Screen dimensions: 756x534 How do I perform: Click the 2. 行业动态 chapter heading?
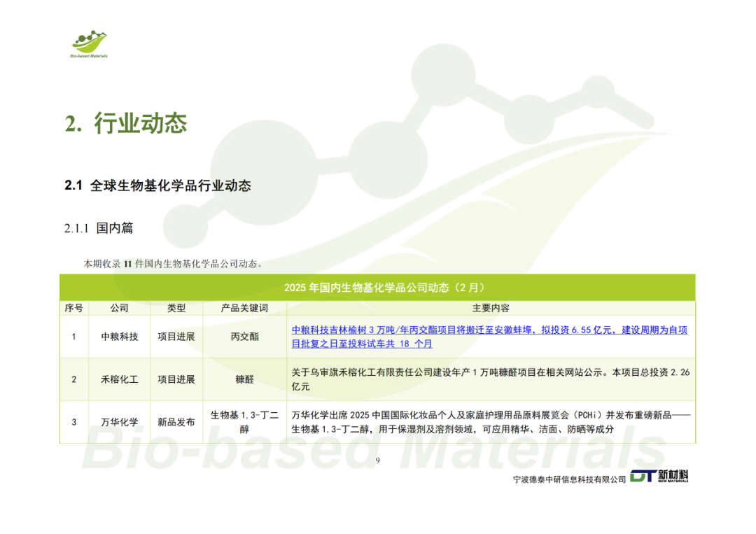pos(126,124)
